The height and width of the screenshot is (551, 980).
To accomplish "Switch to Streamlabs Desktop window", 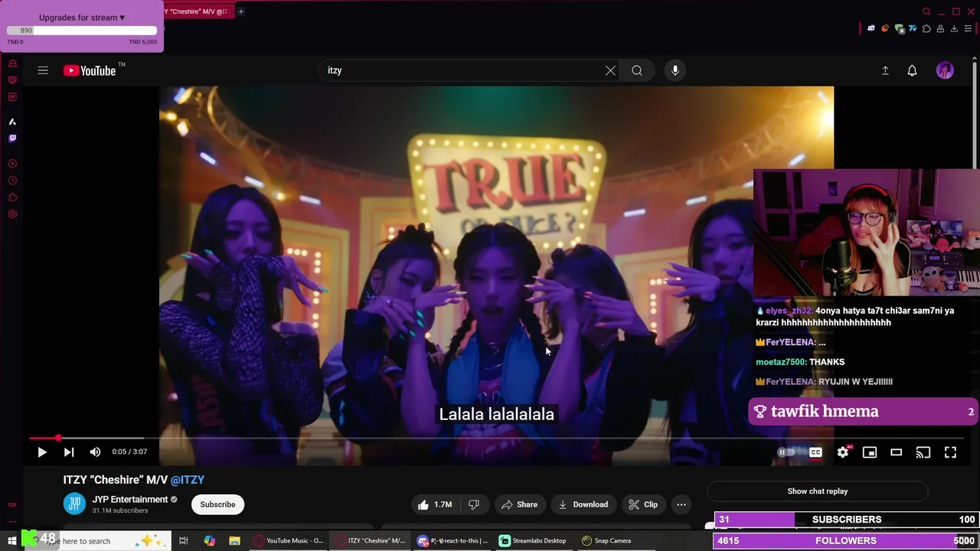I will [533, 541].
